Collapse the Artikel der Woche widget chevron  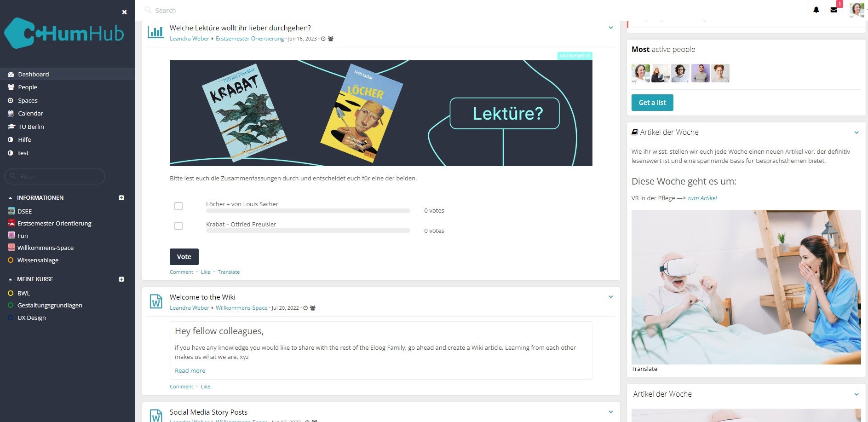click(857, 133)
